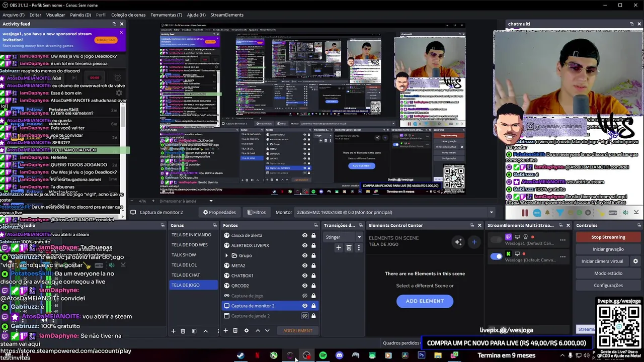Remove selected source with trash icon
Viewport: 644px width, 362px height.
click(235, 330)
